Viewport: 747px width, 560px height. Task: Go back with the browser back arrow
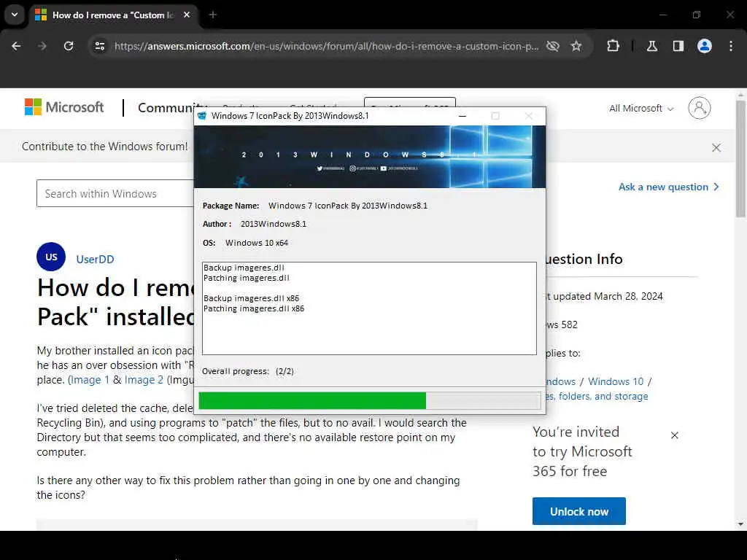(x=16, y=46)
